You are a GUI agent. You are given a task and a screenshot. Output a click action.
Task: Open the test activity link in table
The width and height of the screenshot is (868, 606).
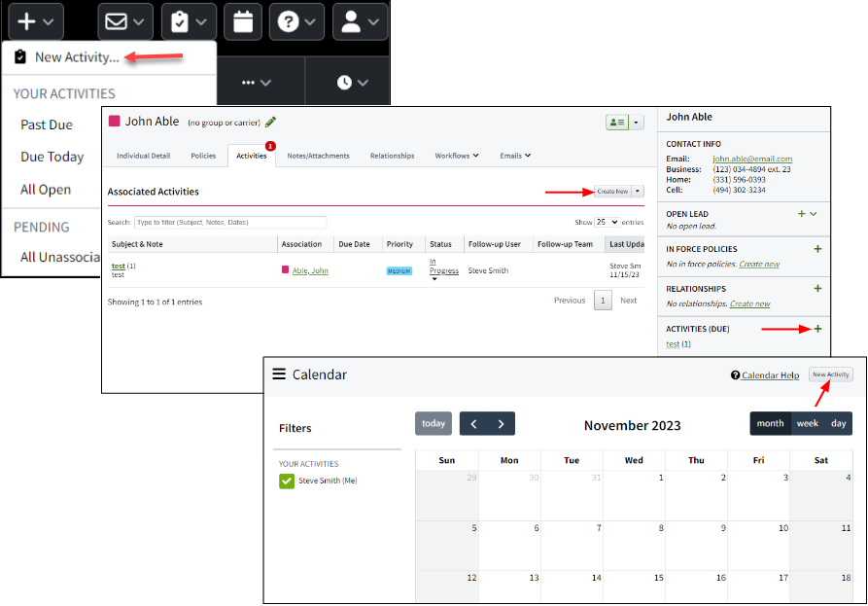[118, 266]
